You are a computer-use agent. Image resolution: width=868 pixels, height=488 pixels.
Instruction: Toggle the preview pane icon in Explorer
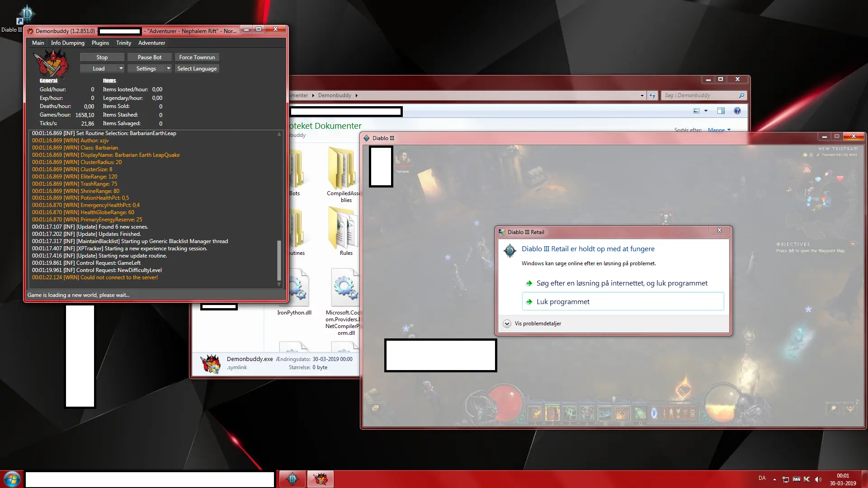721,111
